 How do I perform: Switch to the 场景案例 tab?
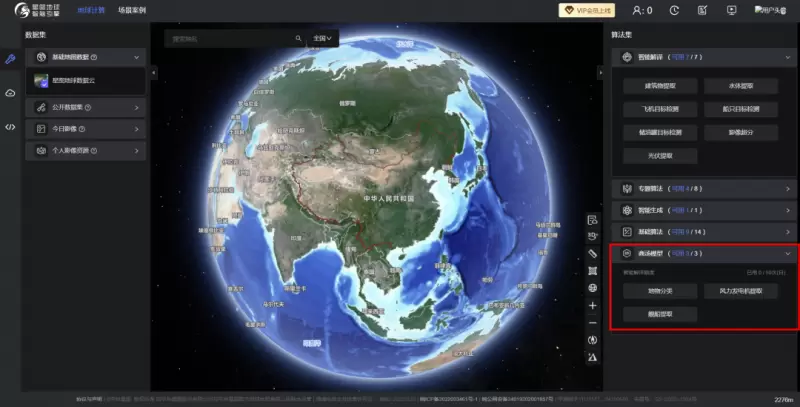(132, 11)
